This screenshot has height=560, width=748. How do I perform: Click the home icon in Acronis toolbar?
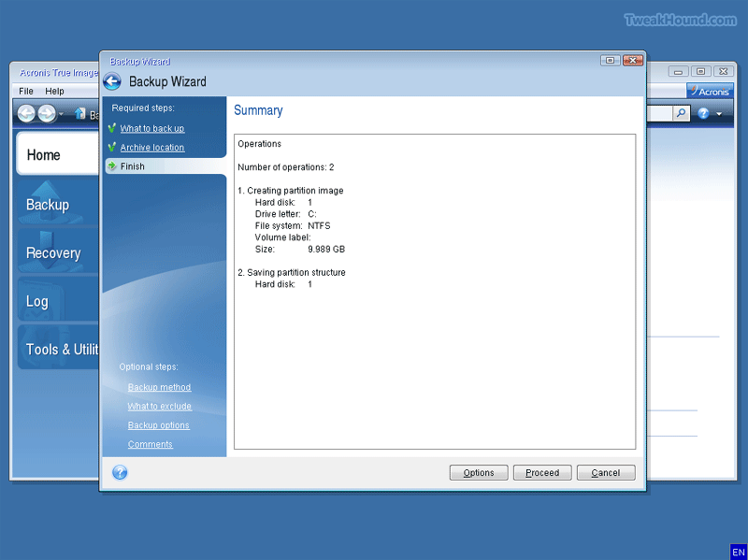click(80, 113)
